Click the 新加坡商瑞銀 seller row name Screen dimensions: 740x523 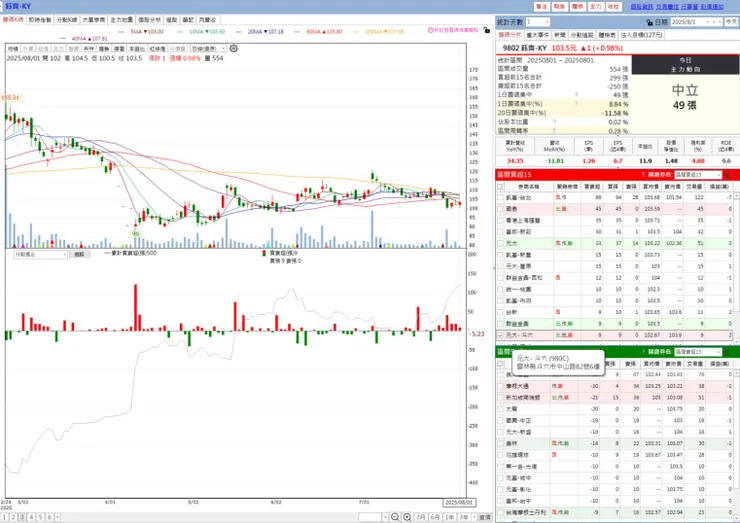pos(524,397)
